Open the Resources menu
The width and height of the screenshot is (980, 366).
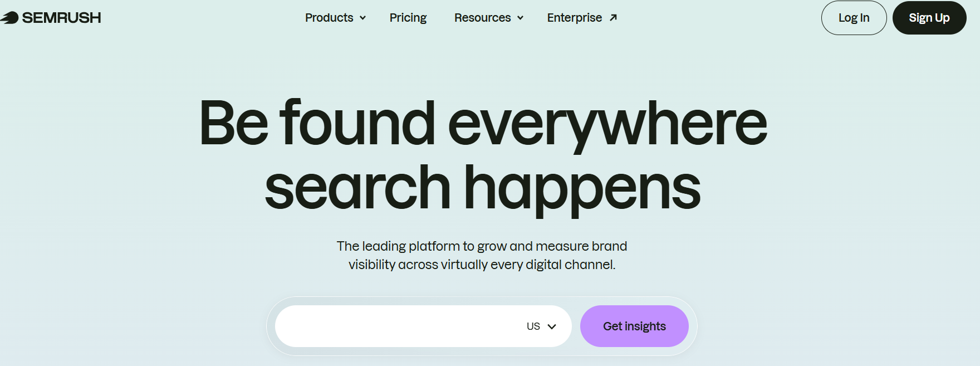point(482,18)
